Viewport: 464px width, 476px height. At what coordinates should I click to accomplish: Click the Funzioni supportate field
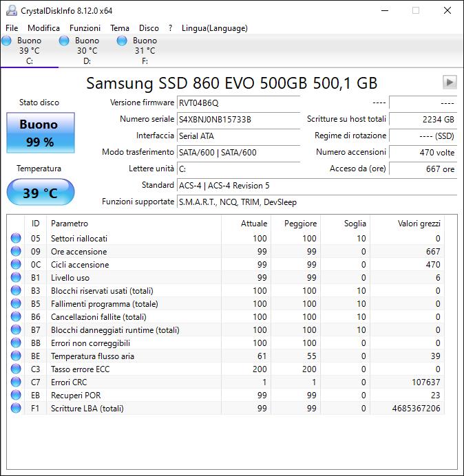tap(317, 202)
